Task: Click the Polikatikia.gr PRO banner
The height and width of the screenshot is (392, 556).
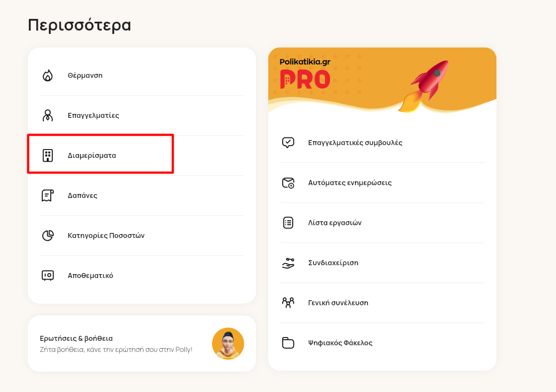Action: (382, 81)
